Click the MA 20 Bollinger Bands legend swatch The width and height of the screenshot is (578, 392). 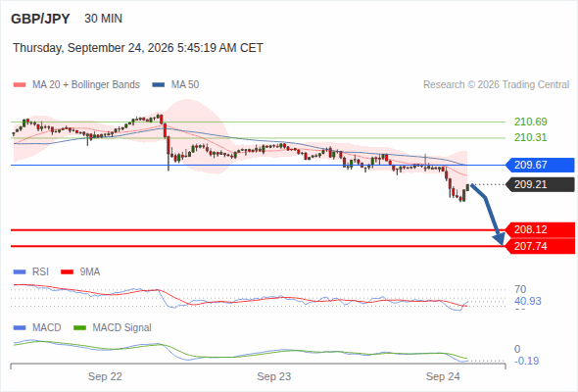(20, 85)
